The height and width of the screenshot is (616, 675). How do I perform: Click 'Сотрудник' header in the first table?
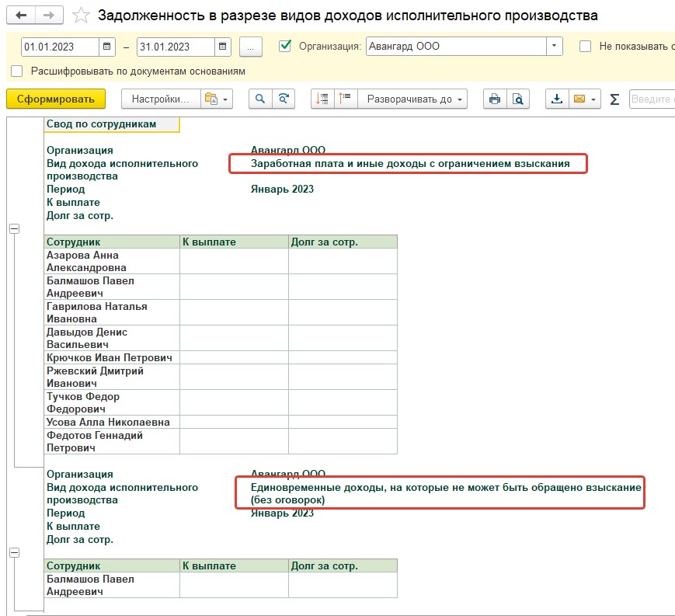(x=112, y=242)
